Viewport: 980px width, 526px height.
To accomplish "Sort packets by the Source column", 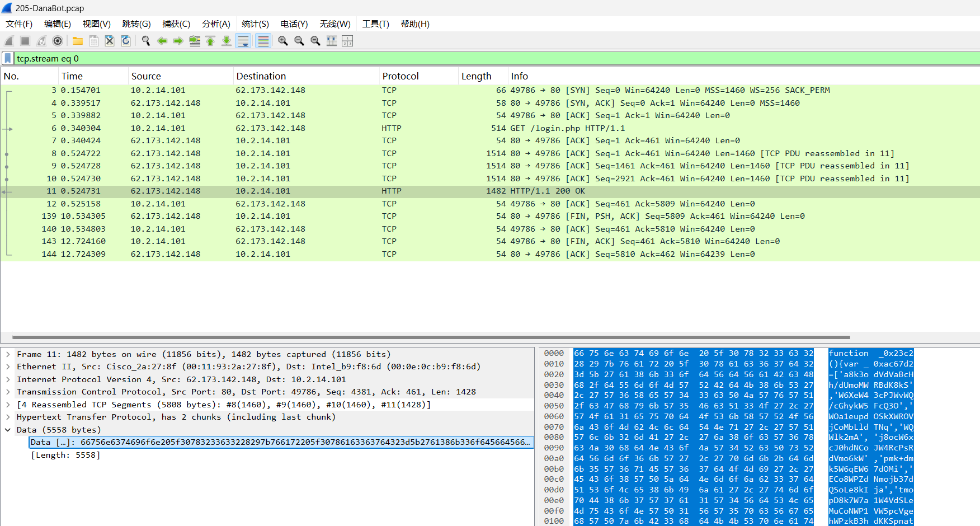I will click(x=180, y=76).
